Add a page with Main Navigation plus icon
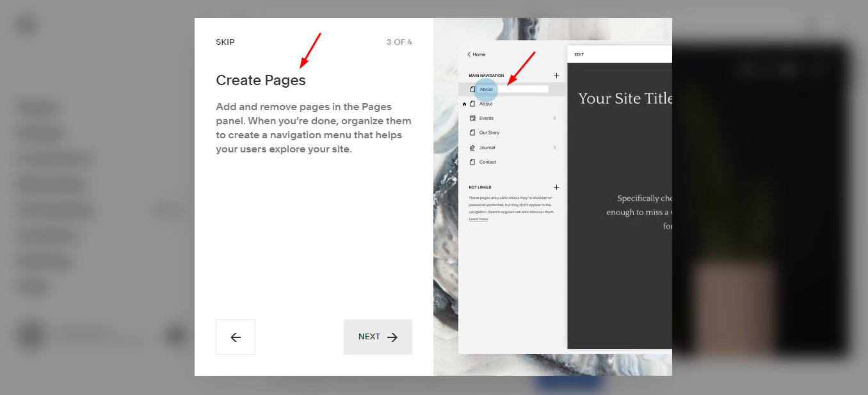 coord(556,76)
